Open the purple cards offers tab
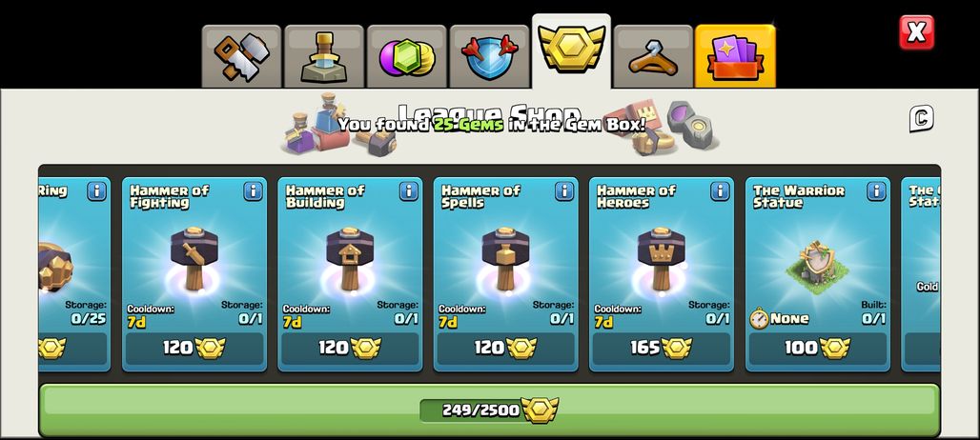The image size is (980, 440). (735, 57)
